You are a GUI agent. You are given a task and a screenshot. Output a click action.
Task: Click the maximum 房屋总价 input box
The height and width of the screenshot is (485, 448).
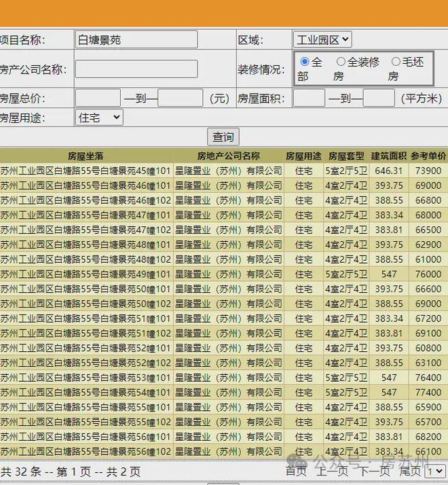[180, 98]
